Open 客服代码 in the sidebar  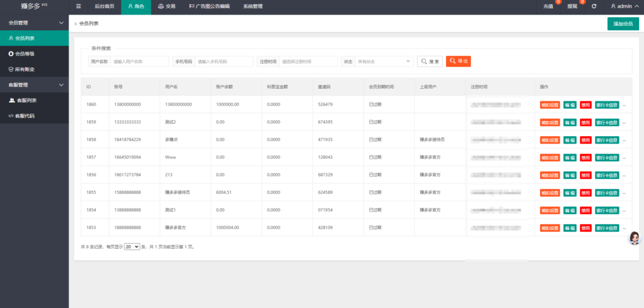coord(25,115)
